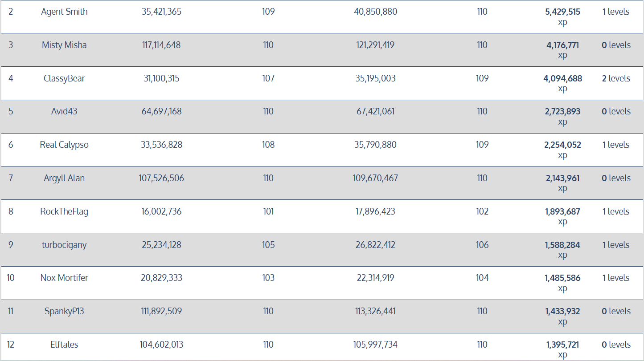Click Avid43's end XP 67,421,061

click(375, 111)
